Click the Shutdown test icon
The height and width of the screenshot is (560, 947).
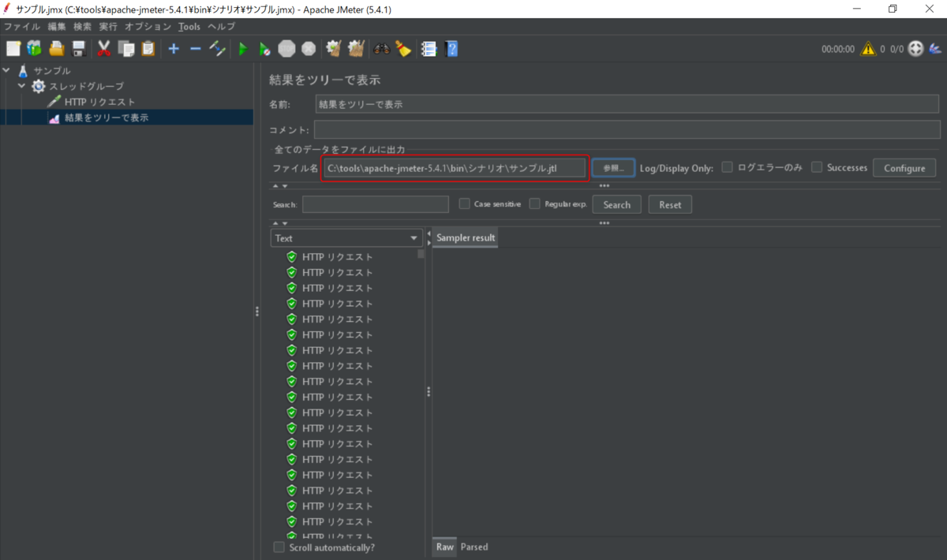308,48
